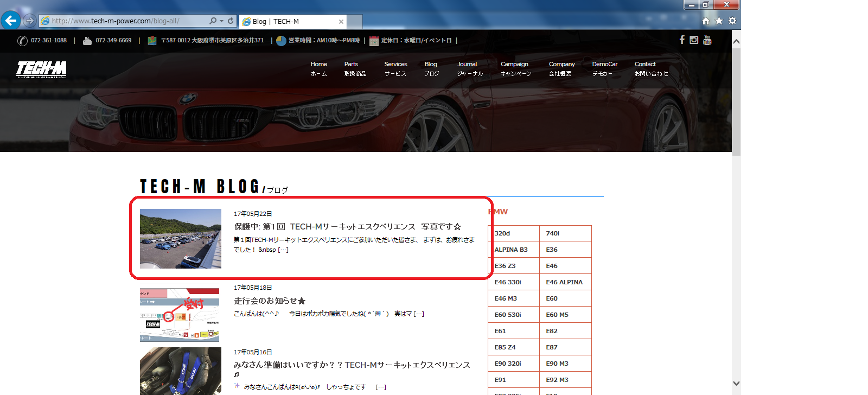Viewport: 868px width, 395px height.
Task: Click the fax icon beside 072-349-6669
Action: pos(87,41)
